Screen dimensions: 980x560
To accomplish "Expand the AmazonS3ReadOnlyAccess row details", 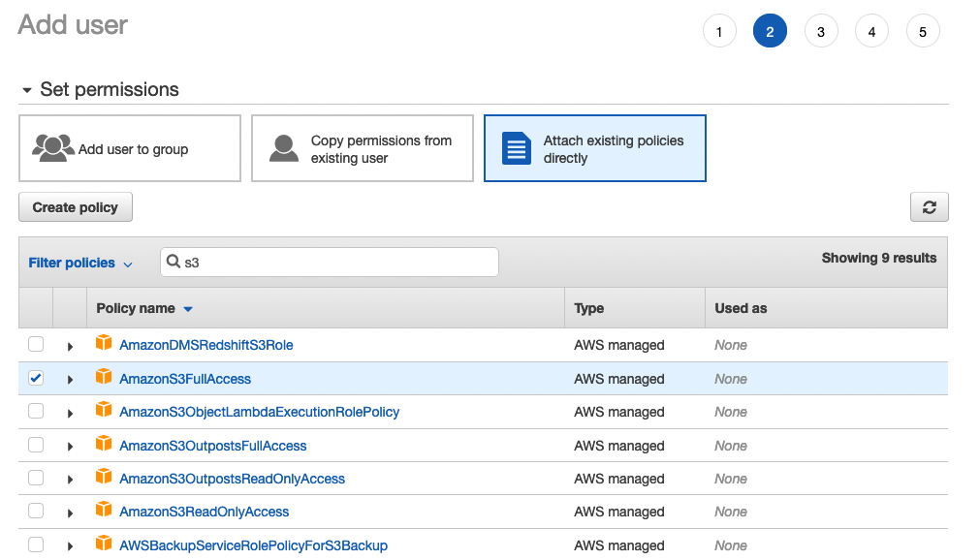I will (70, 513).
